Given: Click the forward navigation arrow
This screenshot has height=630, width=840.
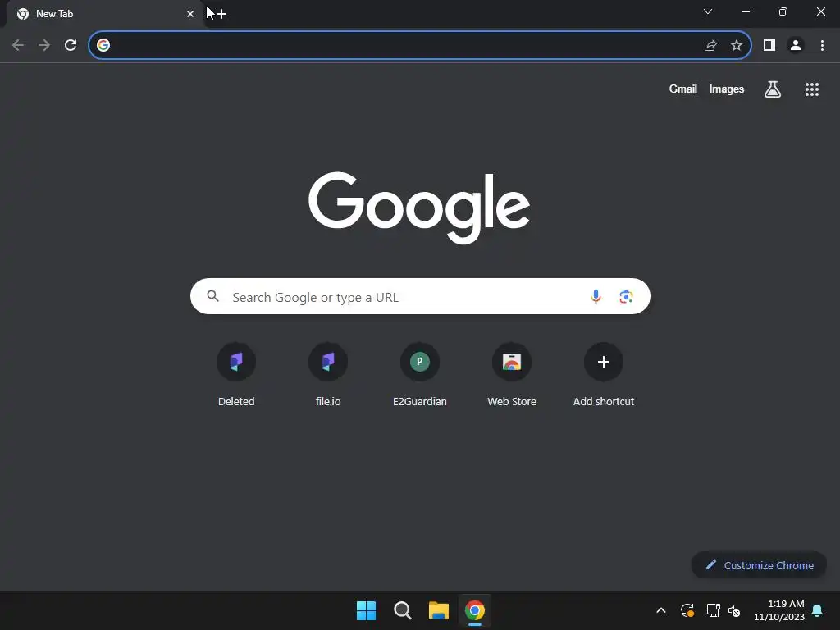Looking at the screenshot, I should coord(44,45).
